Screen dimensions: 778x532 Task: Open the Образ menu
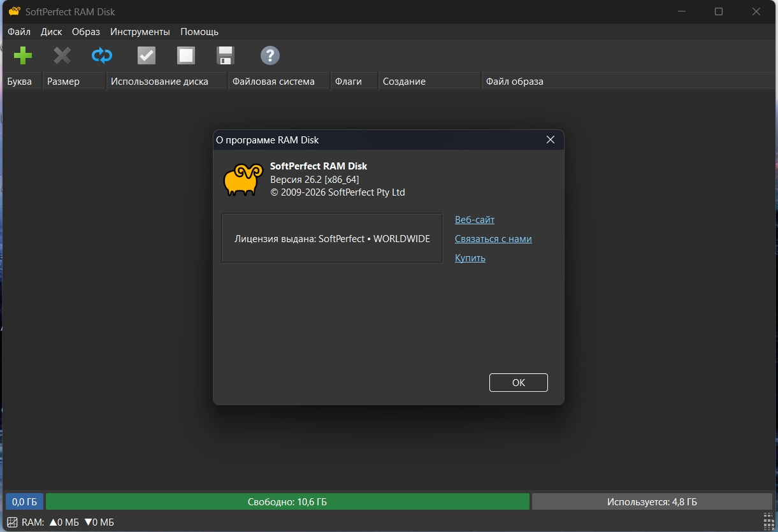[86, 31]
